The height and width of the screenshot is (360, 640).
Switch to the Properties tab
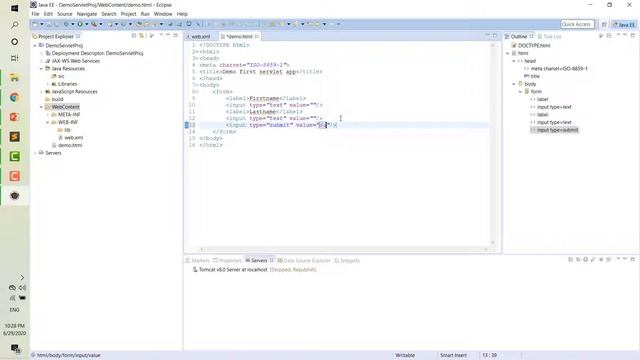(227, 260)
